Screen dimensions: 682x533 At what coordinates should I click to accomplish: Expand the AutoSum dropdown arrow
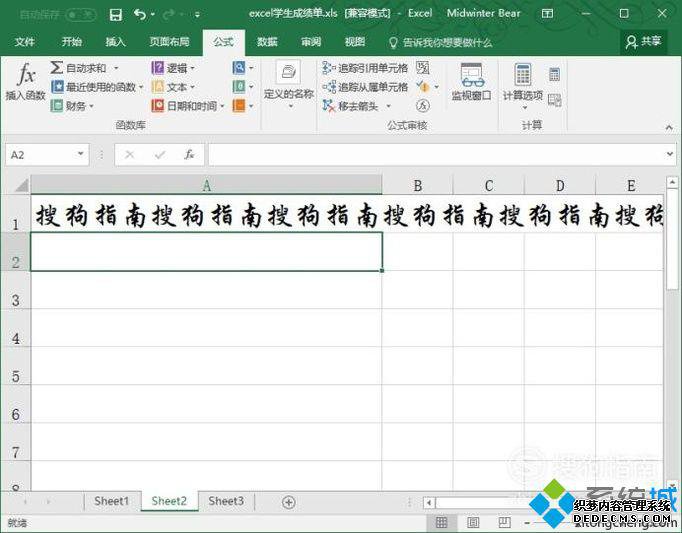pyautogui.click(x=116, y=68)
